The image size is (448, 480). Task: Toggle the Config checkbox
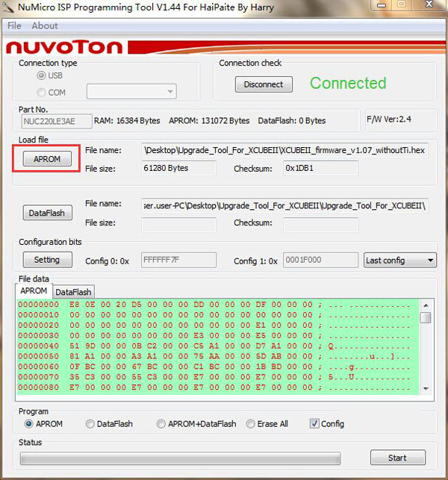click(327, 424)
